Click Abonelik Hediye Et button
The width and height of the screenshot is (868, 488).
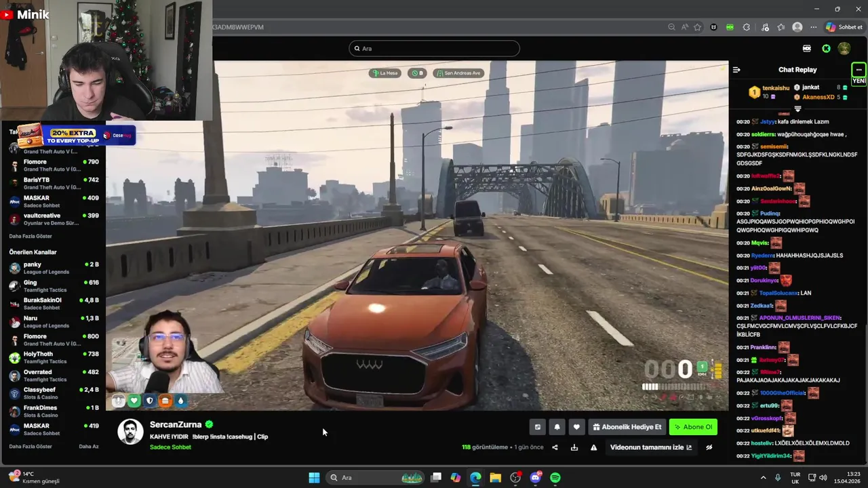click(627, 427)
